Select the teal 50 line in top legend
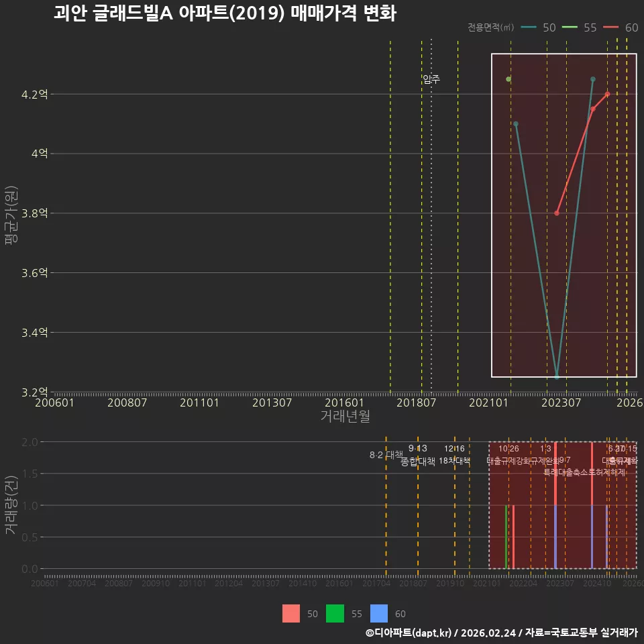The image size is (644, 644). pos(529,28)
